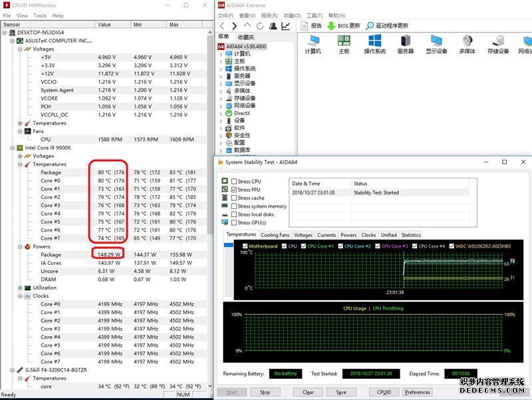Expand the Utilization node in HWMonitor

20,288
